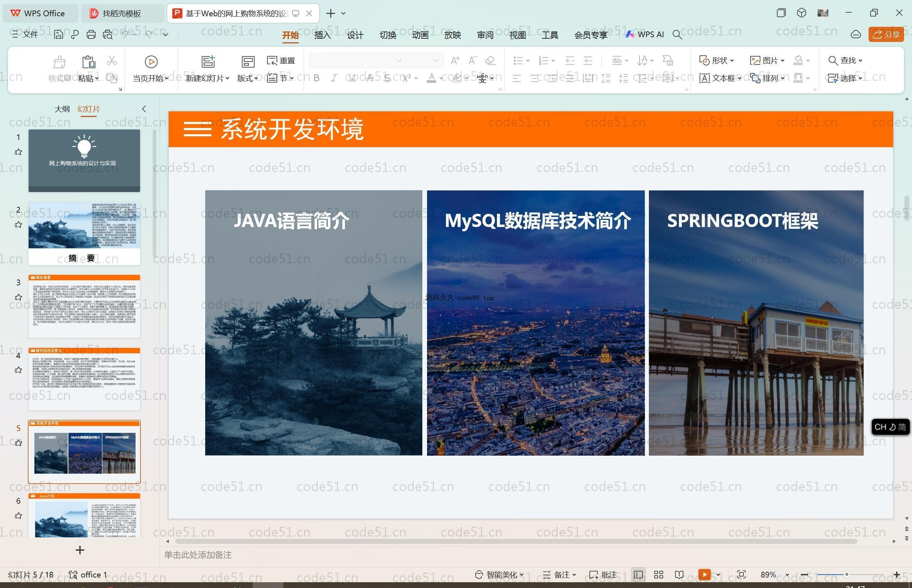Switch to Outline (大纲) panel tab
Screen dimensions: 912x588
pyautogui.click(x=62, y=109)
